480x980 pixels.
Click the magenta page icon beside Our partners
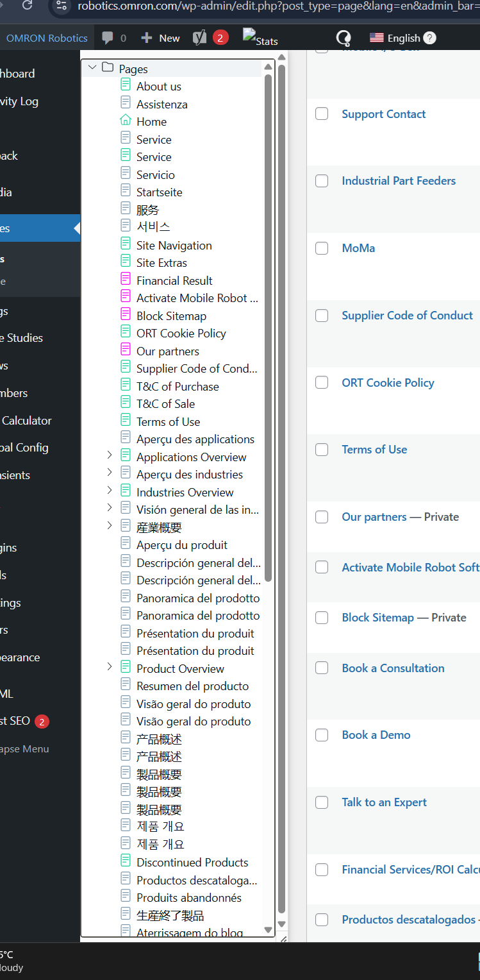[x=126, y=350]
